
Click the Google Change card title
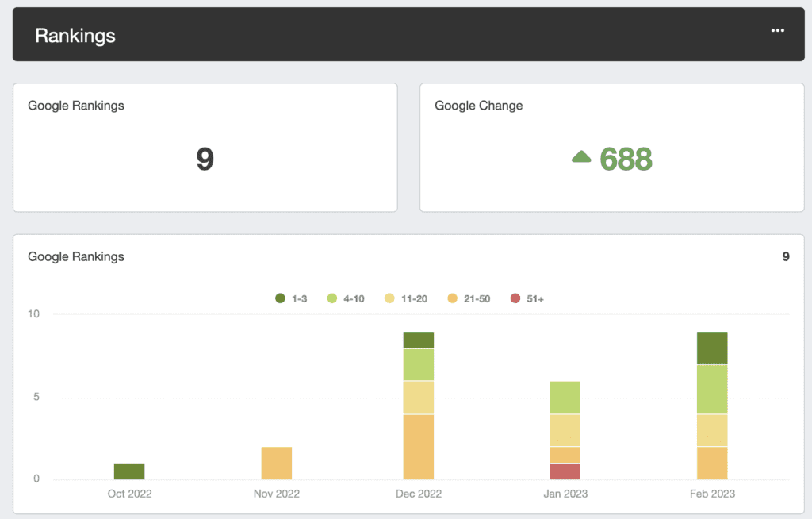pyautogui.click(x=478, y=106)
